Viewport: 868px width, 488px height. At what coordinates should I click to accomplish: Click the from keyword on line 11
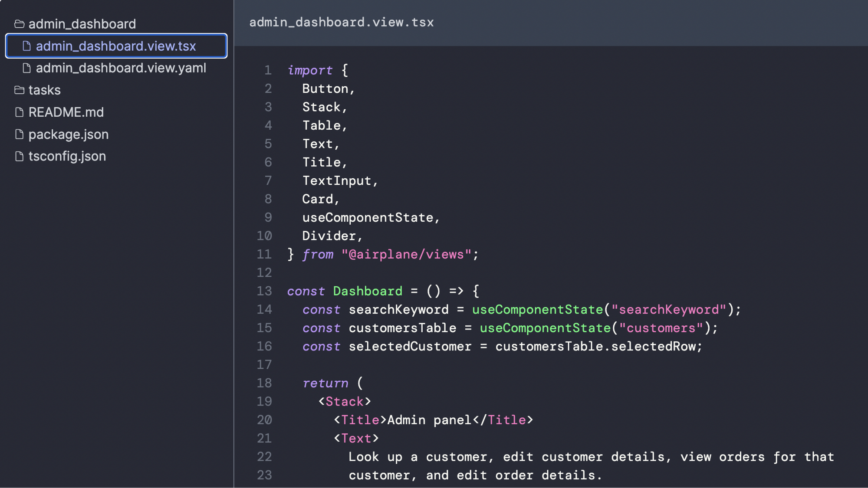[x=318, y=254]
